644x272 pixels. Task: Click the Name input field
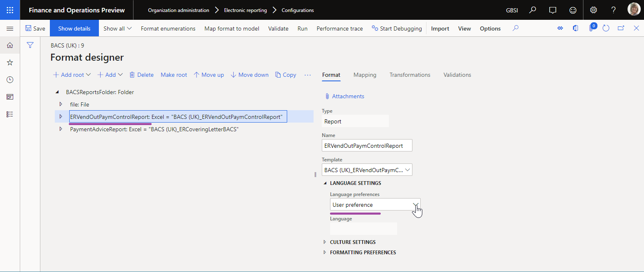(367, 145)
